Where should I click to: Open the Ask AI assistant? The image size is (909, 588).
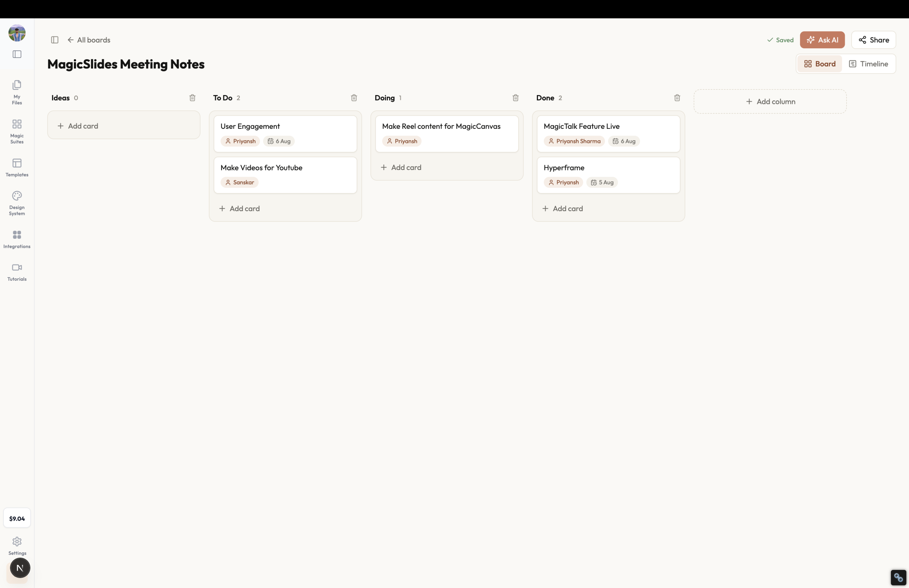822,40
